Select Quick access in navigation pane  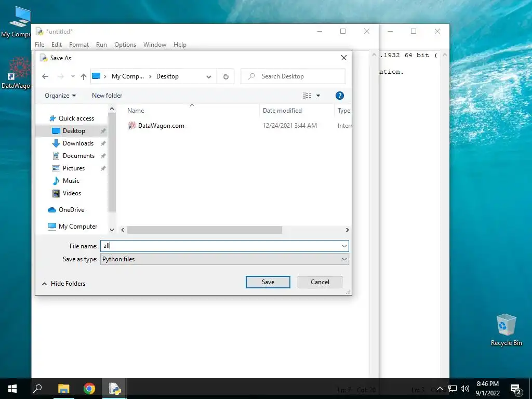tap(76, 118)
